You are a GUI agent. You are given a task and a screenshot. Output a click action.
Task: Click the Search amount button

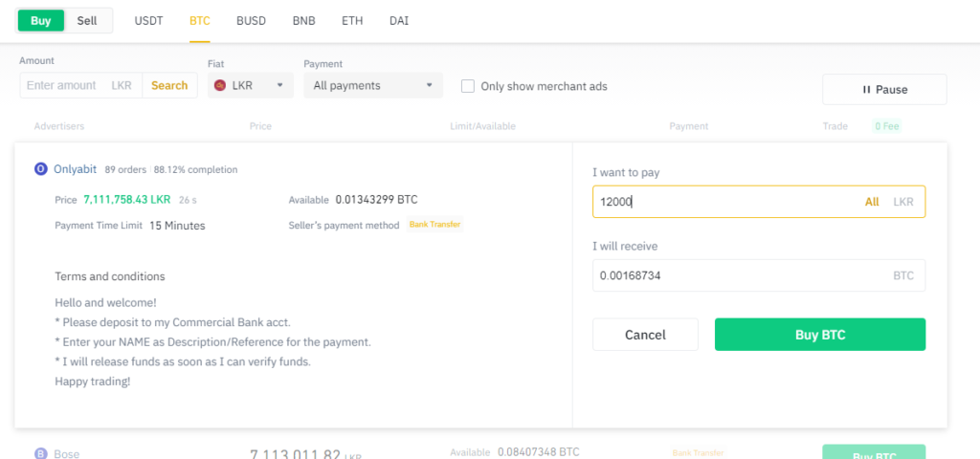click(x=169, y=85)
